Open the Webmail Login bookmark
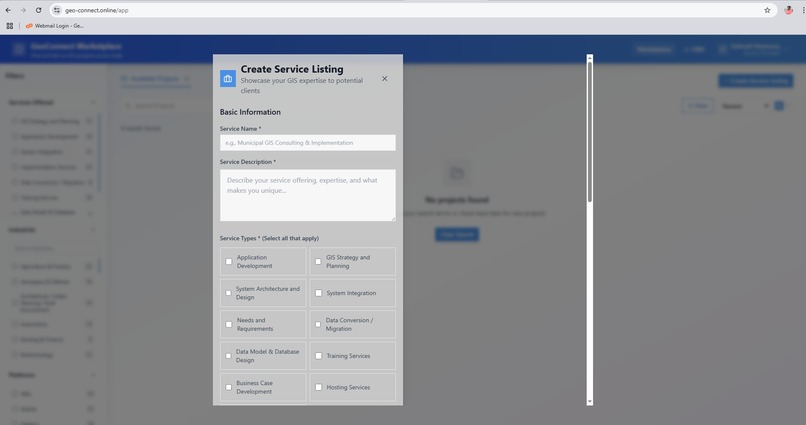 [55, 26]
